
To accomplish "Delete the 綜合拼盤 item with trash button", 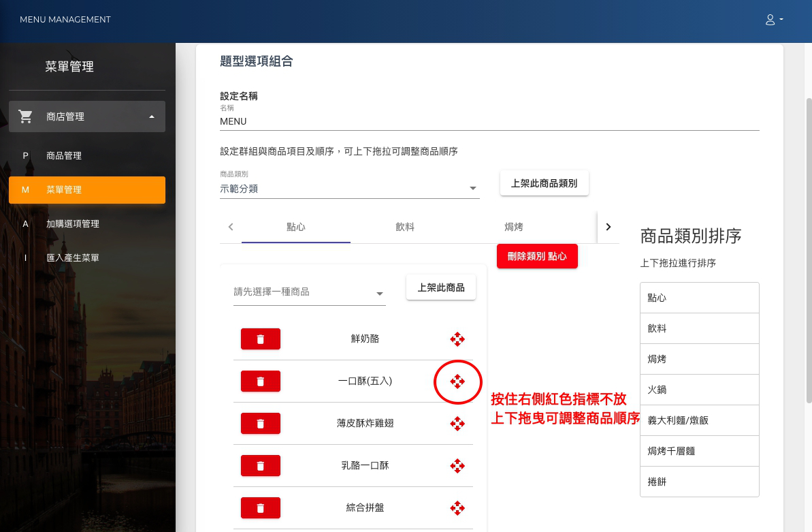I will click(261, 508).
